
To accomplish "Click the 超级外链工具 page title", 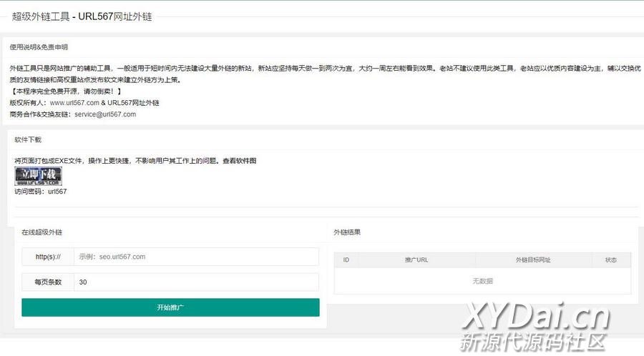I will tap(82, 16).
